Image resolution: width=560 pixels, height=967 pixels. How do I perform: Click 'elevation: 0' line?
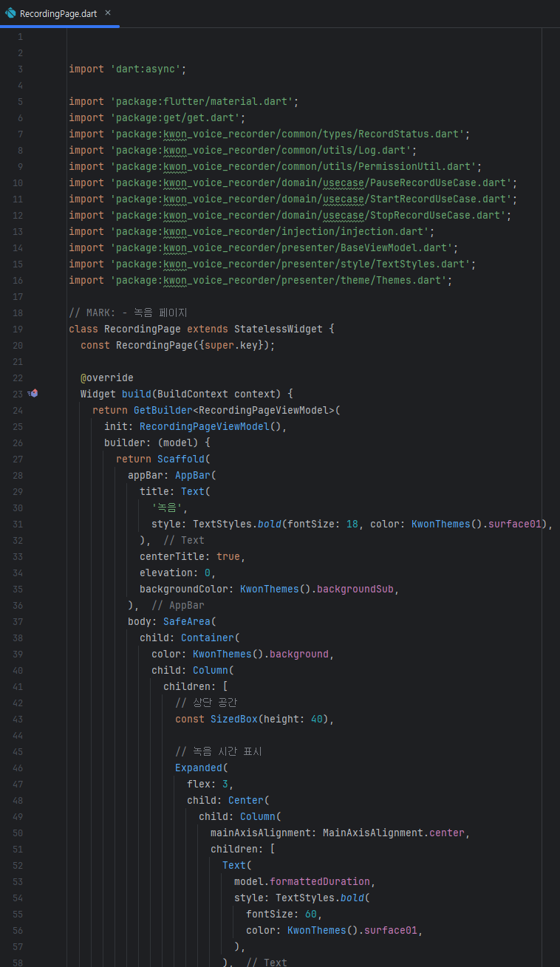[178, 573]
